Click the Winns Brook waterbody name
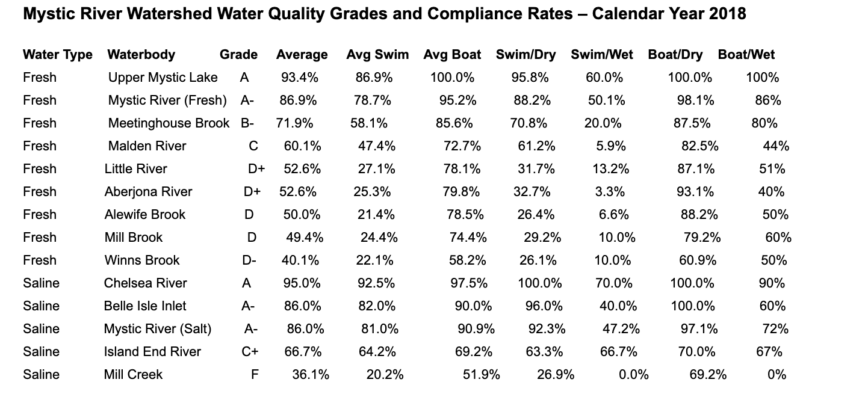 (142, 260)
